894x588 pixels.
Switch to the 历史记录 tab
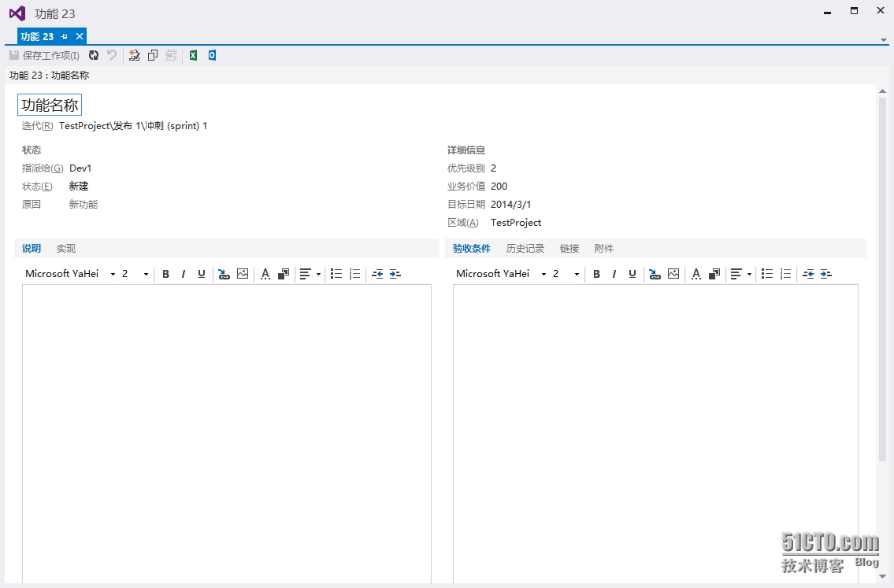(525, 249)
